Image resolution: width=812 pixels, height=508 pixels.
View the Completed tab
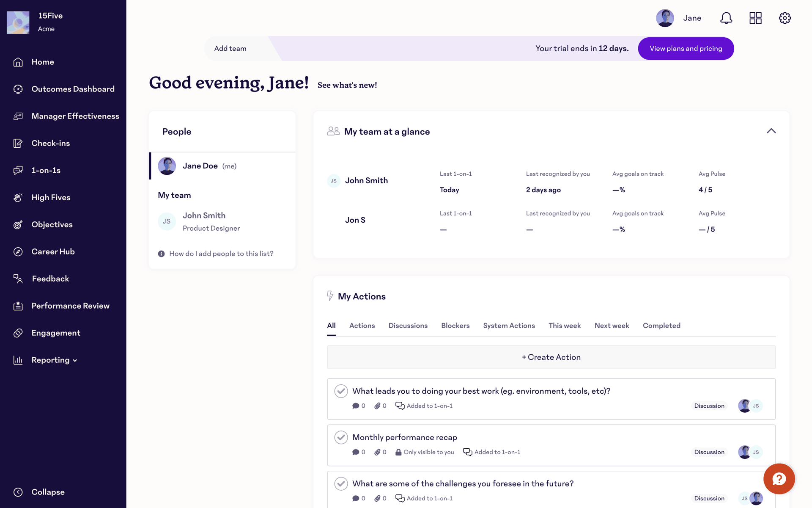(661, 326)
